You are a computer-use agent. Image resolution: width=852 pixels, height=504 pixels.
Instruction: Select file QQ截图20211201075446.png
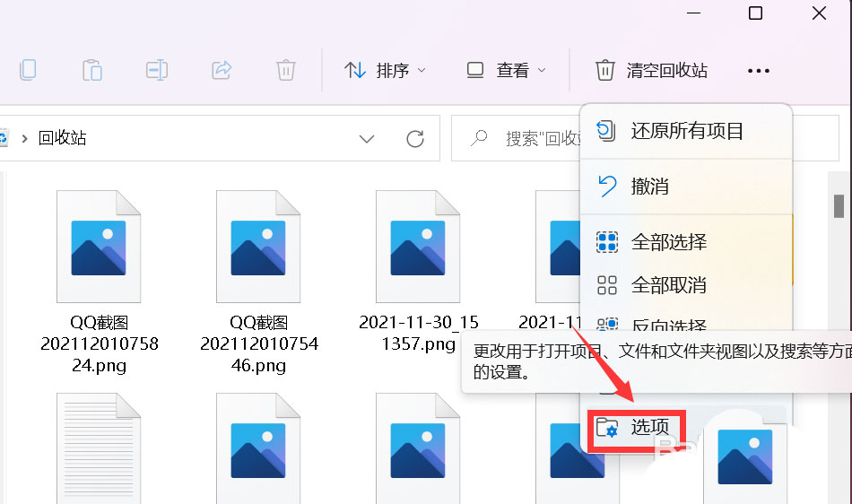click(258, 282)
